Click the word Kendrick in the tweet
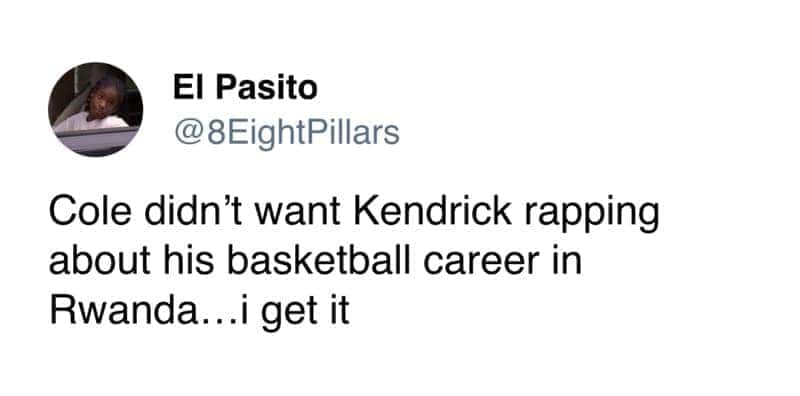Viewport: 800px width, 396px height. point(432,212)
